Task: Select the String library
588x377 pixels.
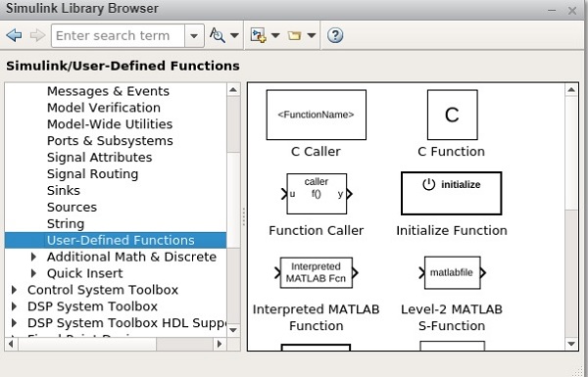Action: [66, 223]
